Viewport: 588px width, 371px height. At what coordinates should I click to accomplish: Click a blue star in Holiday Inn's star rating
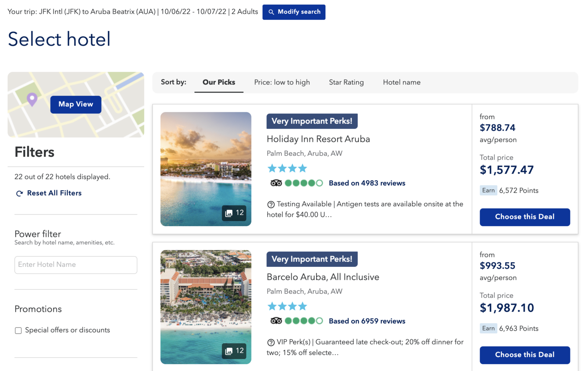(x=272, y=168)
